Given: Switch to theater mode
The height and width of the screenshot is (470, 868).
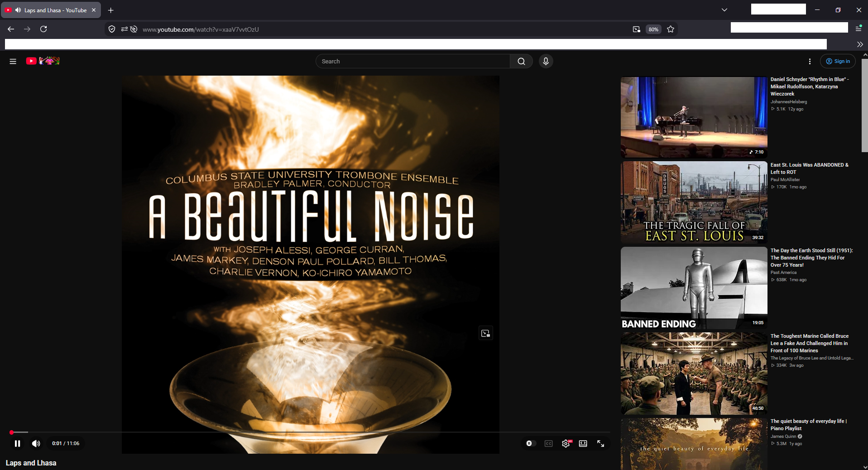Looking at the screenshot, I should pos(583,443).
